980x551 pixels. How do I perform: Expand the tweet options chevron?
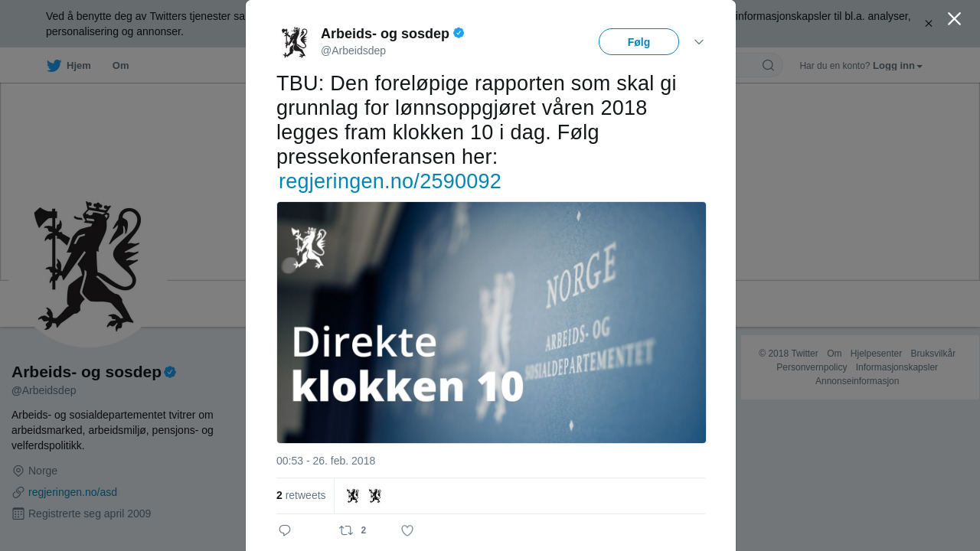(x=699, y=41)
